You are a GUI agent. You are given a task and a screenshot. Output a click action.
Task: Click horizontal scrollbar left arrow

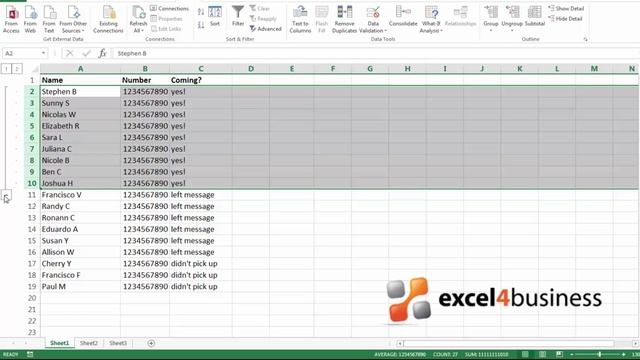[400, 344]
